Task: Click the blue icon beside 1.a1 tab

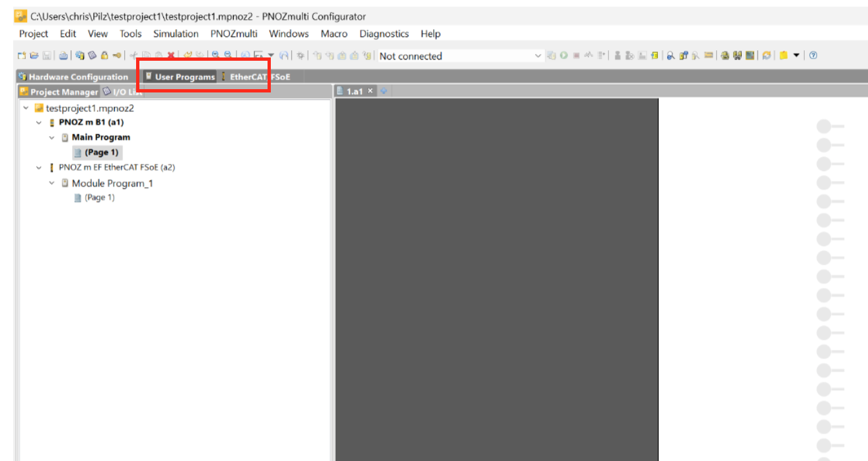Action: click(x=384, y=91)
